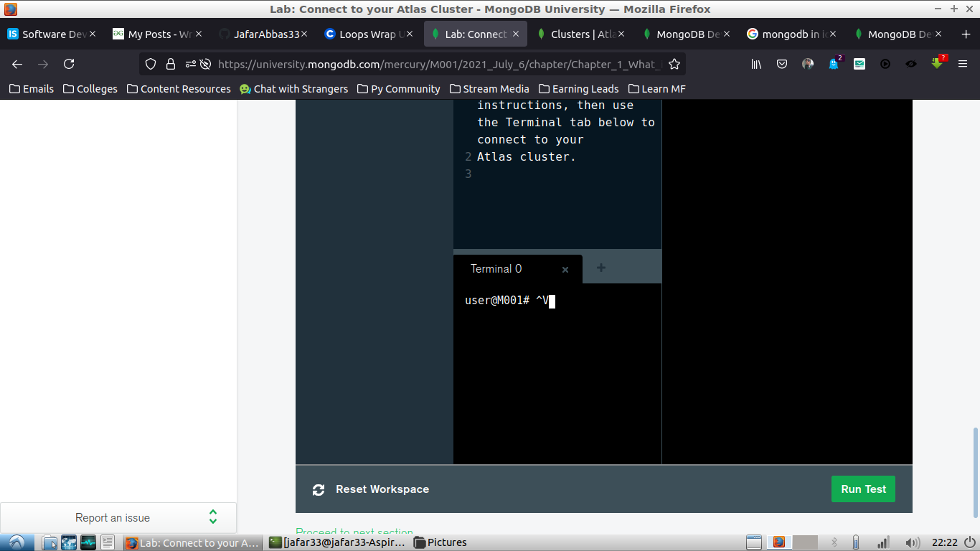
Task: Open the Emails bookmark folder
Action: coord(32,89)
